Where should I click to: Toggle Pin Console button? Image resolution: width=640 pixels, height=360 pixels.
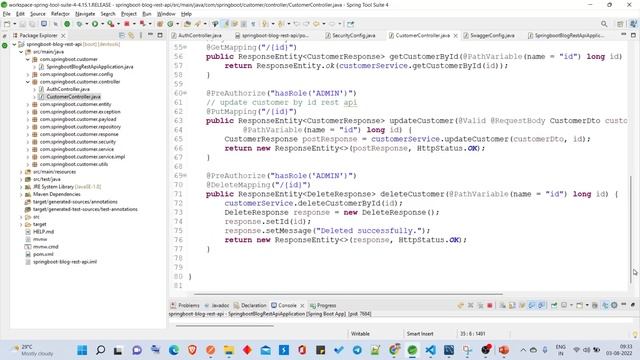(x=554, y=305)
